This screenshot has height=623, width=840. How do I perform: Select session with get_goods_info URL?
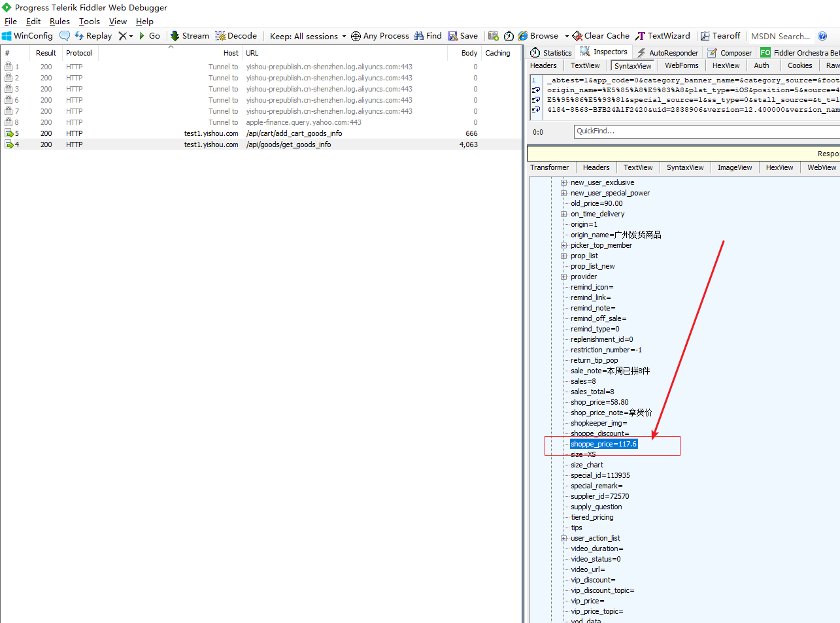(261, 144)
